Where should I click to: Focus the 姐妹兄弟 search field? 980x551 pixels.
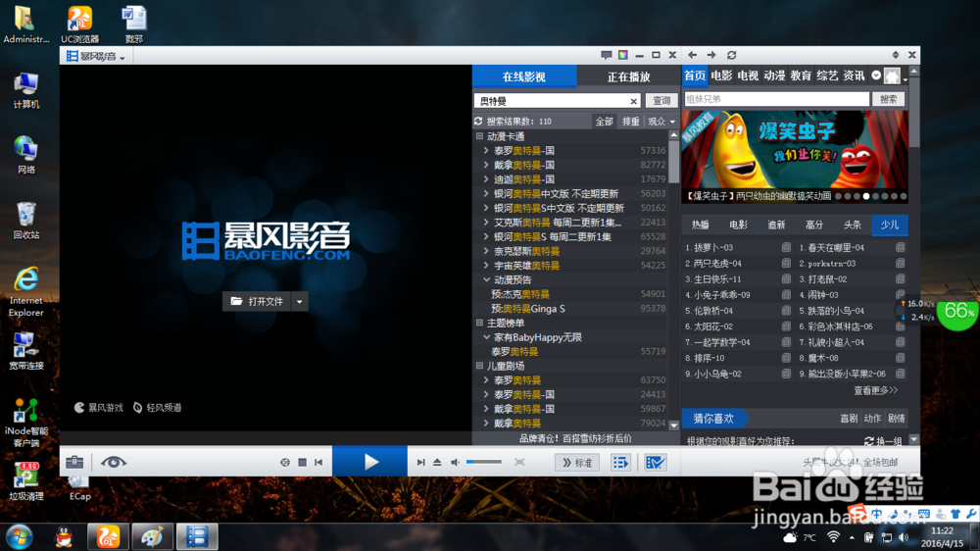pos(776,99)
